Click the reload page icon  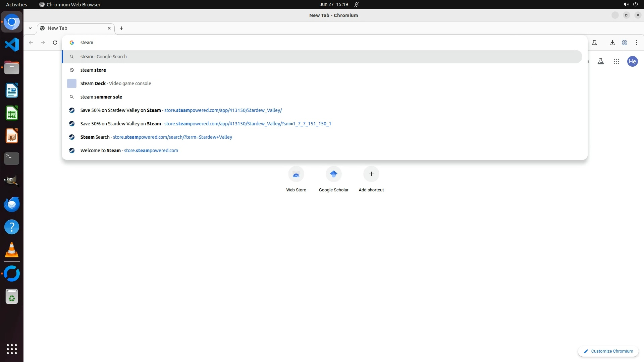click(55, 43)
